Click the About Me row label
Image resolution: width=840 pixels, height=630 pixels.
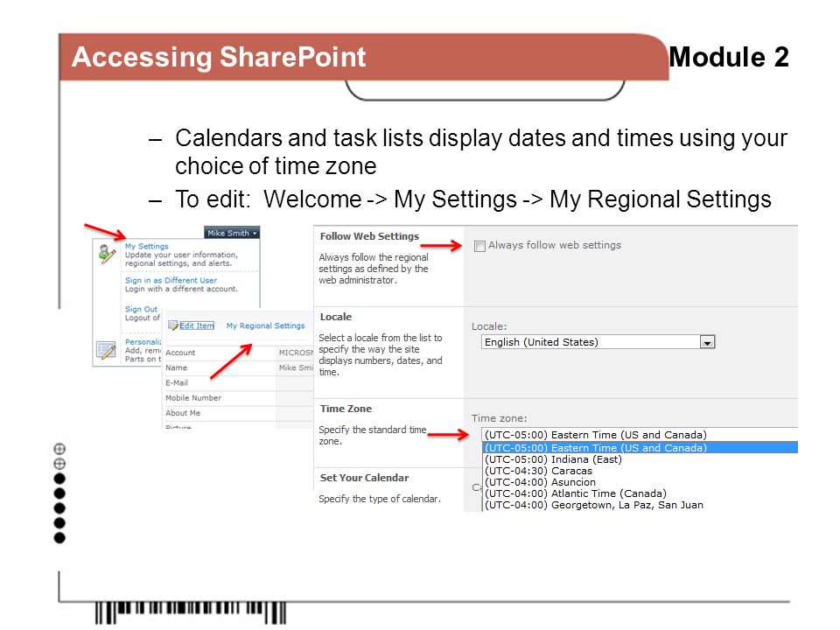(183, 412)
